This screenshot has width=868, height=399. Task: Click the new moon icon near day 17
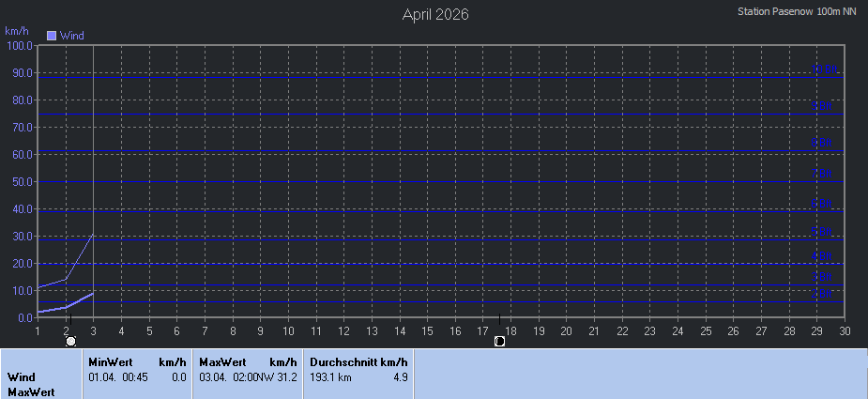[x=499, y=342]
